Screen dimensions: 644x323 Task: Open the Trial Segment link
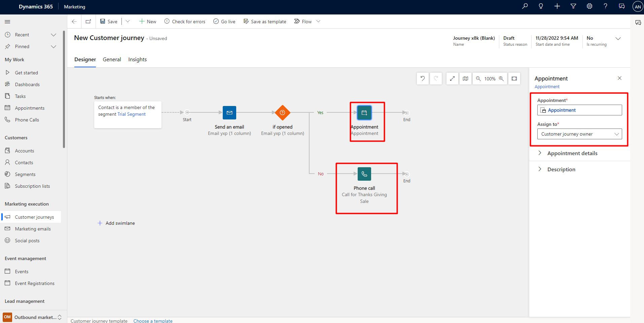[x=131, y=114]
